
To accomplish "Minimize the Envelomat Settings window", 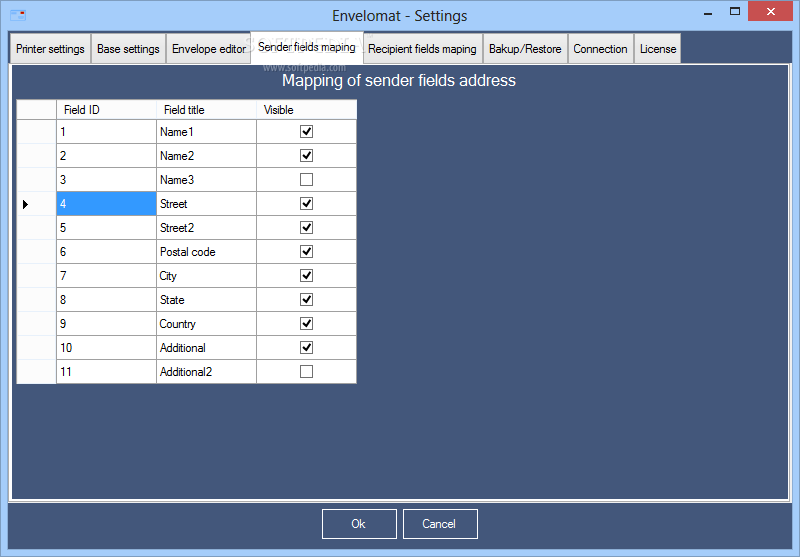I will coord(708,12).
